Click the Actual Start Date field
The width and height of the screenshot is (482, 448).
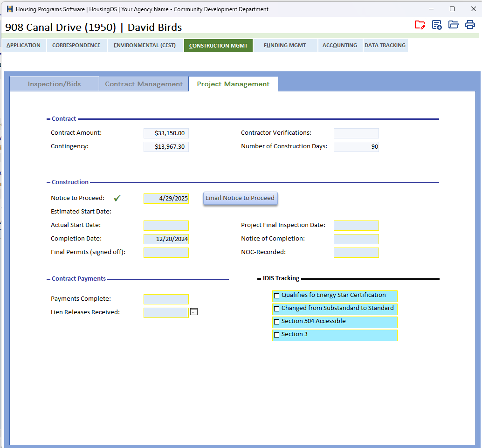click(x=166, y=225)
